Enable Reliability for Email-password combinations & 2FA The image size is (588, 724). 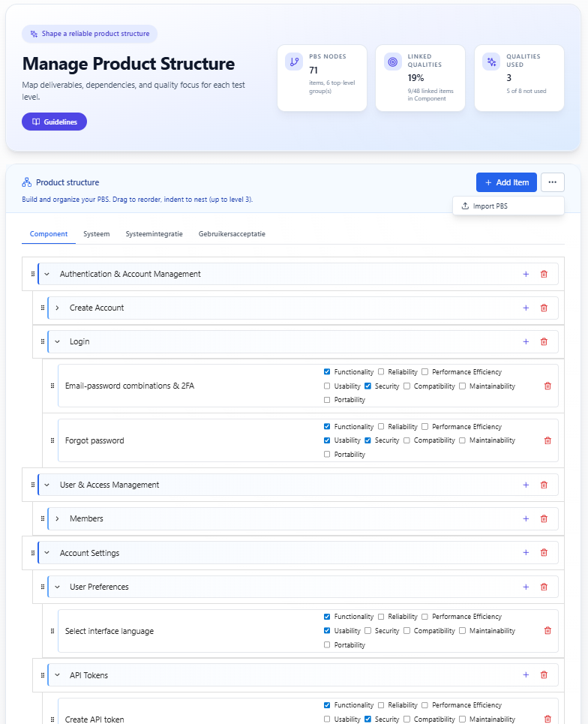[381, 371]
